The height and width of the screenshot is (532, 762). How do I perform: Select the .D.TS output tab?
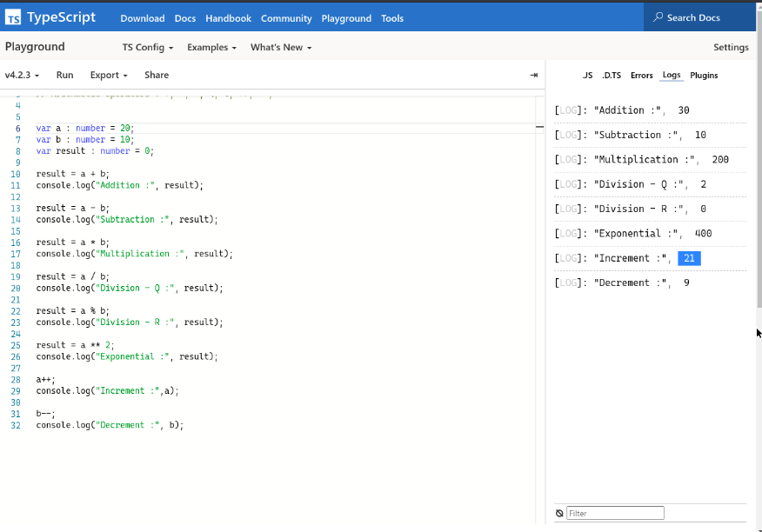pos(612,75)
